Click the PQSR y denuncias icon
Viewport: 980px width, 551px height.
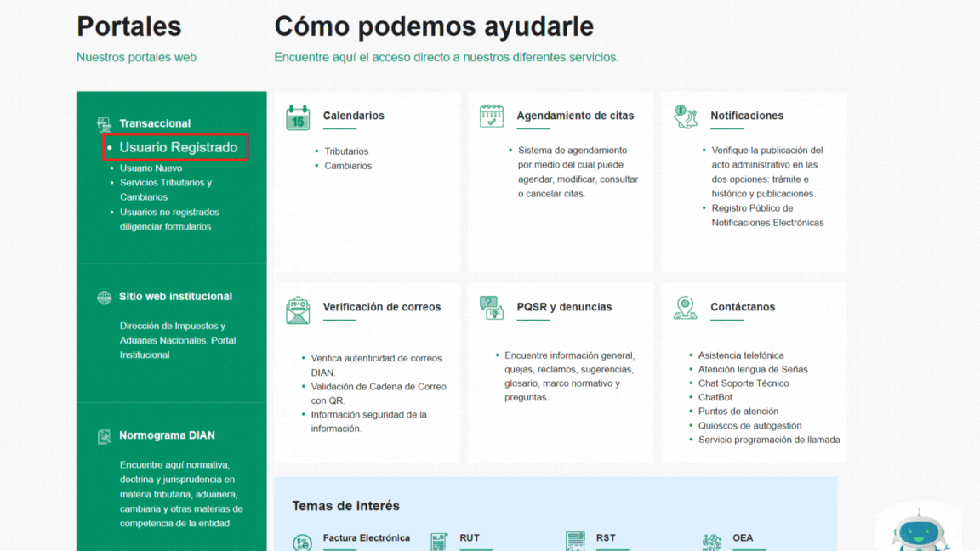coord(491,307)
